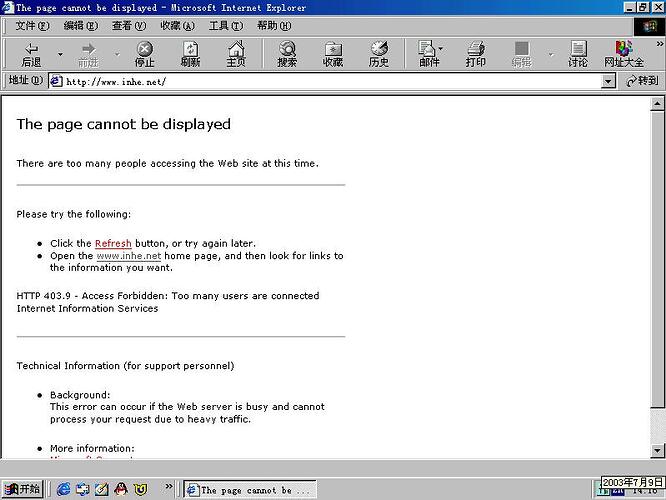Open the 文件 (File) menu
This screenshot has width=666, height=500.
click(31, 26)
